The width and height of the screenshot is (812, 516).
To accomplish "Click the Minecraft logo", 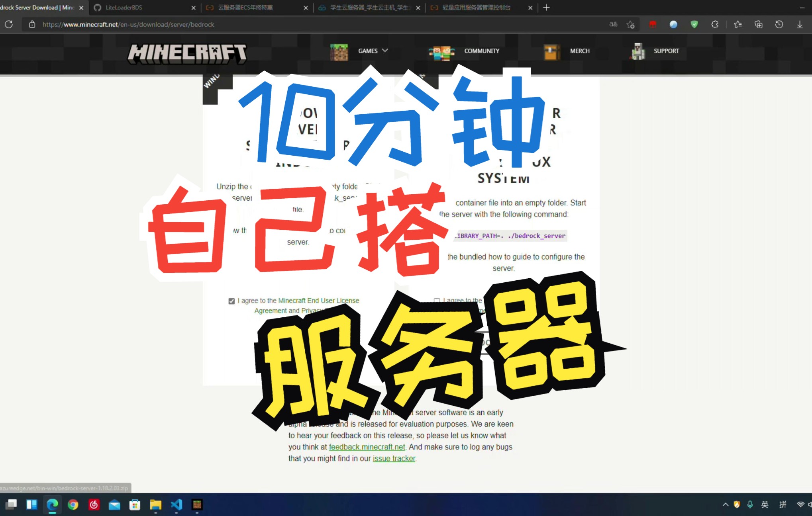I will click(187, 53).
